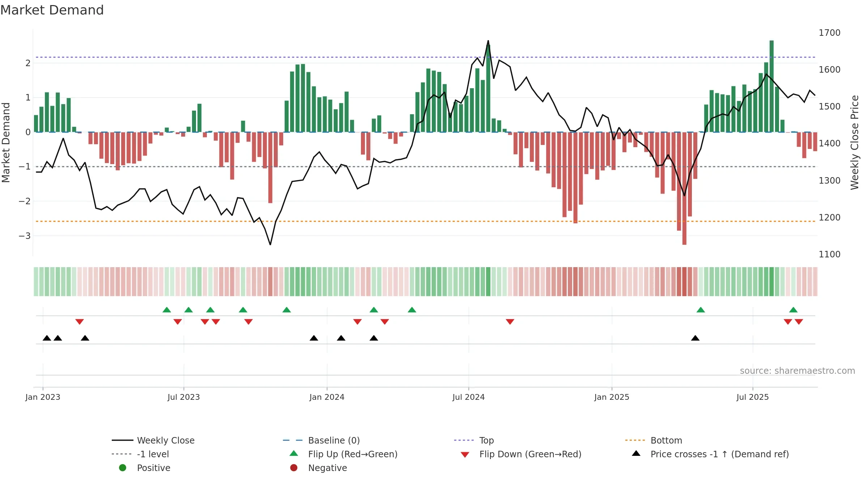Click the first black price-cross marker at Jan 2023

[47, 338]
